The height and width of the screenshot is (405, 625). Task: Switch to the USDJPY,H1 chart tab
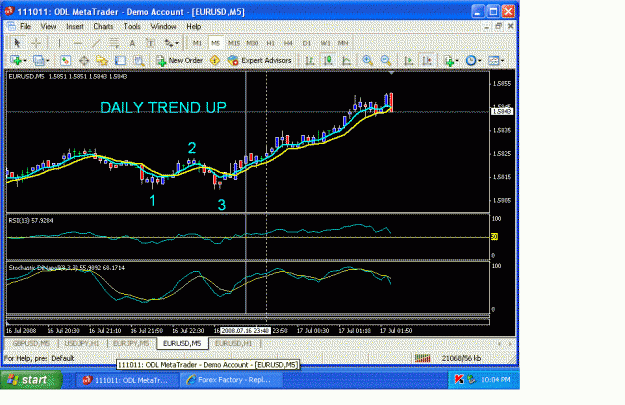[82, 343]
